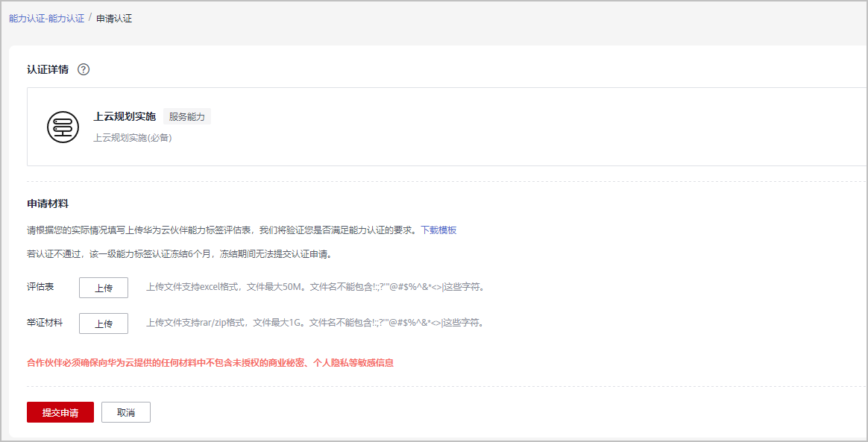Select the 服务能力 tag label

click(187, 117)
